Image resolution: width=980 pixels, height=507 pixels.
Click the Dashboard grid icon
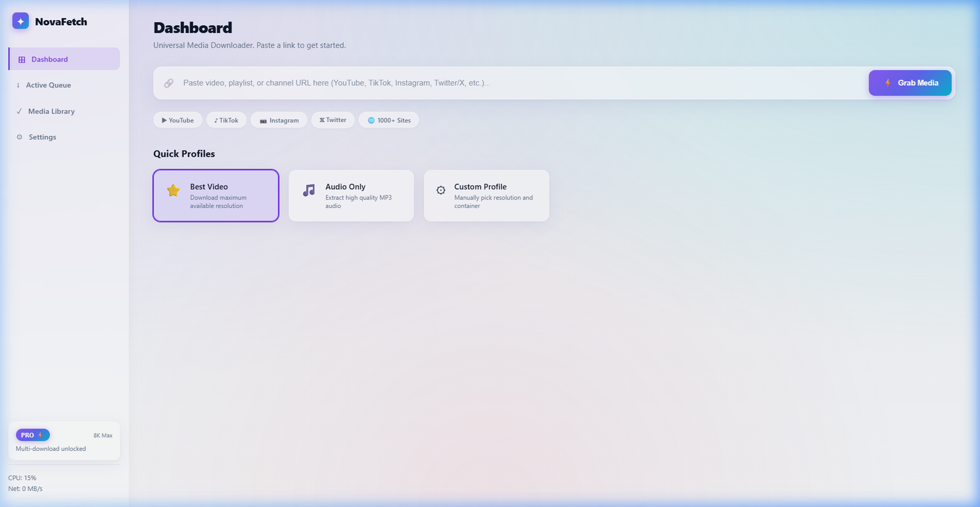tap(22, 59)
